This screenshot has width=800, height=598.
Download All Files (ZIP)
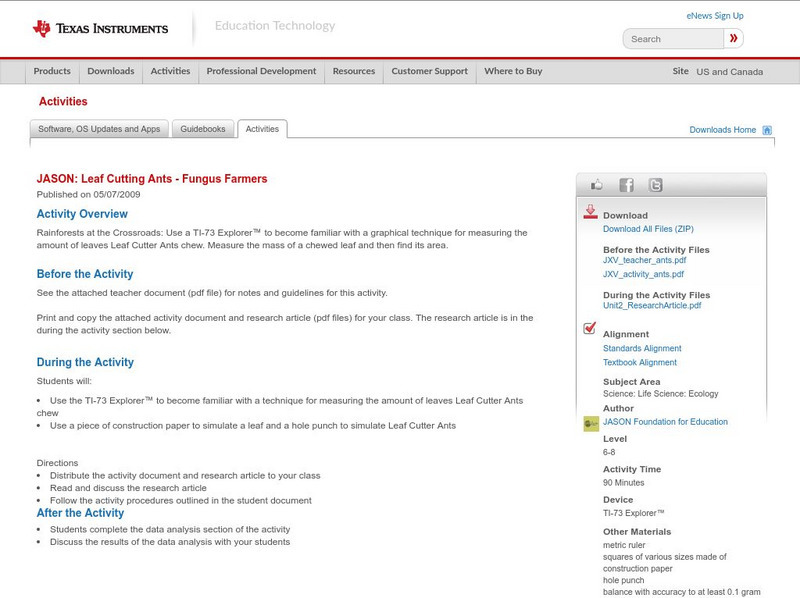(648, 229)
